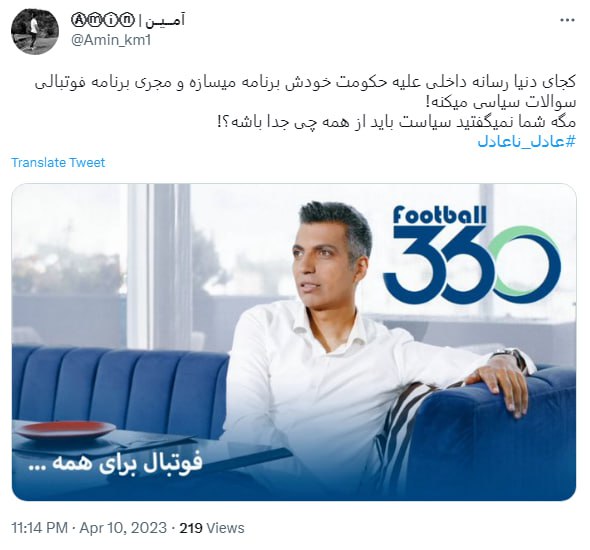Viewport: 590px width, 550px height.
Task: Click the فوتبال برای همه caption in image
Action: [116, 463]
